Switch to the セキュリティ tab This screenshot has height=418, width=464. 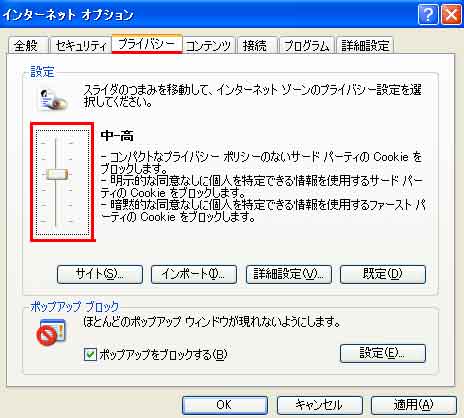tap(80, 45)
